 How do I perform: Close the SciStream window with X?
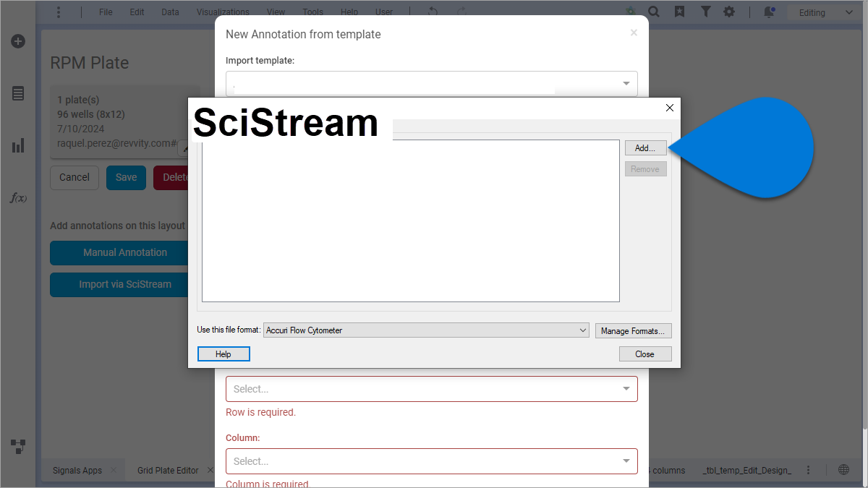(x=669, y=108)
